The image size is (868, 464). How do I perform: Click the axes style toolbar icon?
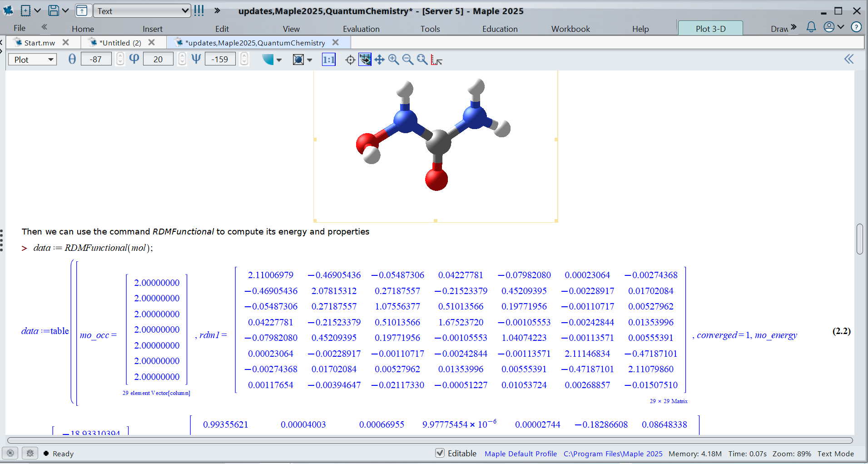(x=298, y=59)
